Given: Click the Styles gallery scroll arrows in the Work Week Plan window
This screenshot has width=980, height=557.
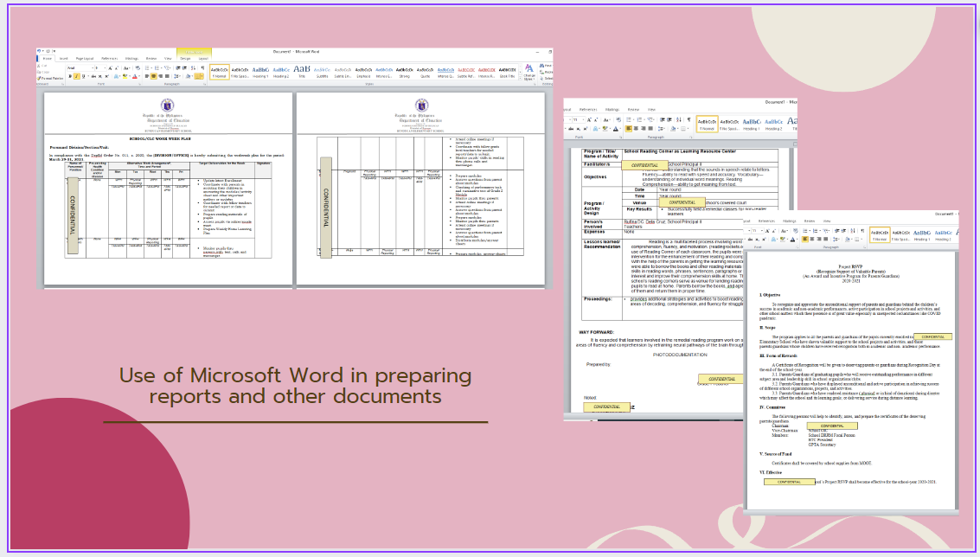Looking at the screenshot, I should click(519, 72).
